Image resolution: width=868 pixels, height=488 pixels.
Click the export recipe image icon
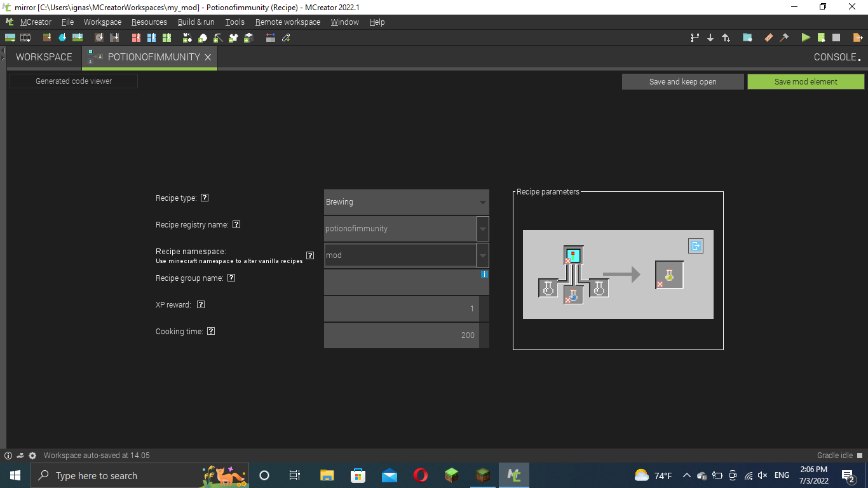pos(696,245)
